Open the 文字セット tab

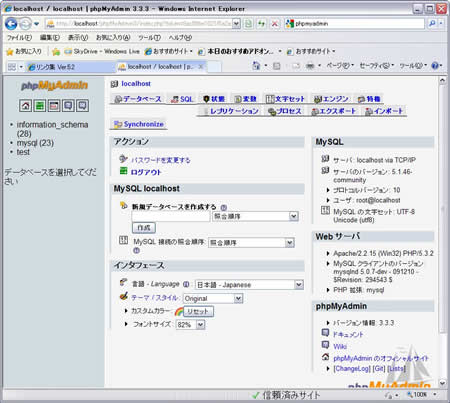coord(285,99)
